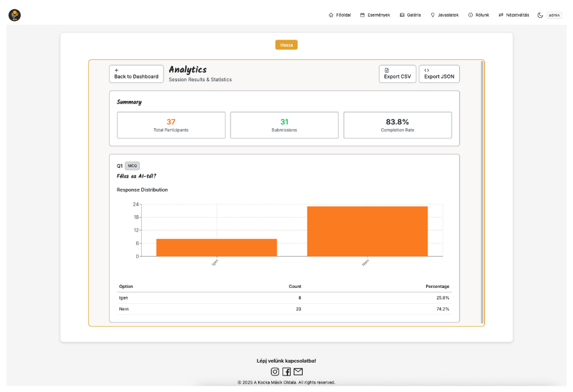The image size is (573, 392).
Task: Export results as CSV
Action: click(x=397, y=74)
